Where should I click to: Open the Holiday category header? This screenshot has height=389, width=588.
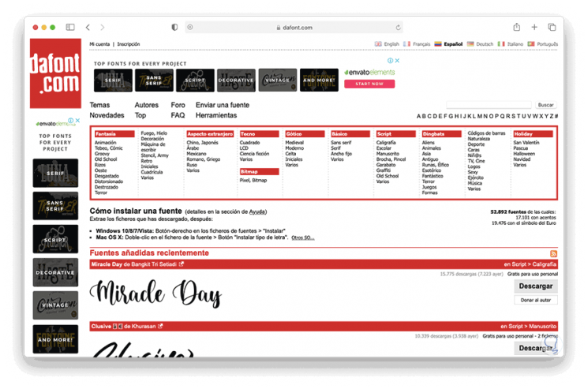533,134
